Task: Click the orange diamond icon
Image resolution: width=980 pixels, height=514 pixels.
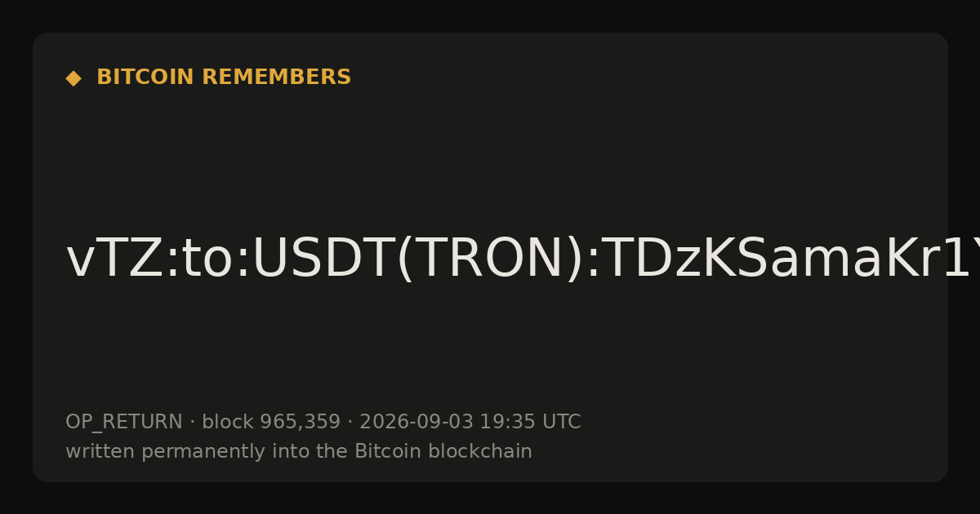Action: click(x=73, y=78)
